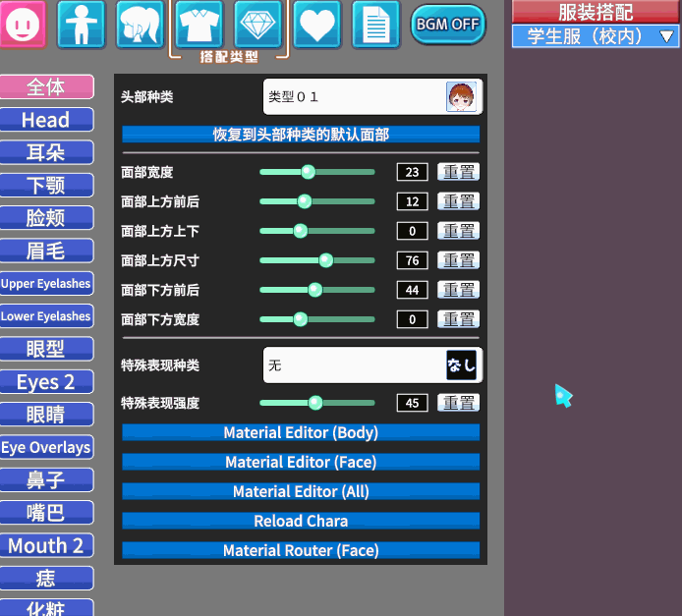
Task: Open the body category icon
Action: coord(82,24)
